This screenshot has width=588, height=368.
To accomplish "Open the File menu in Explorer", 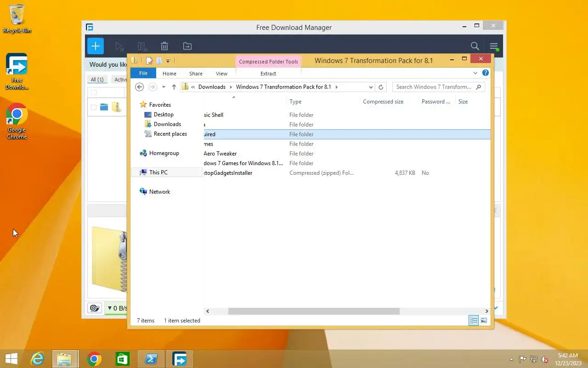I will pos(143,73).
